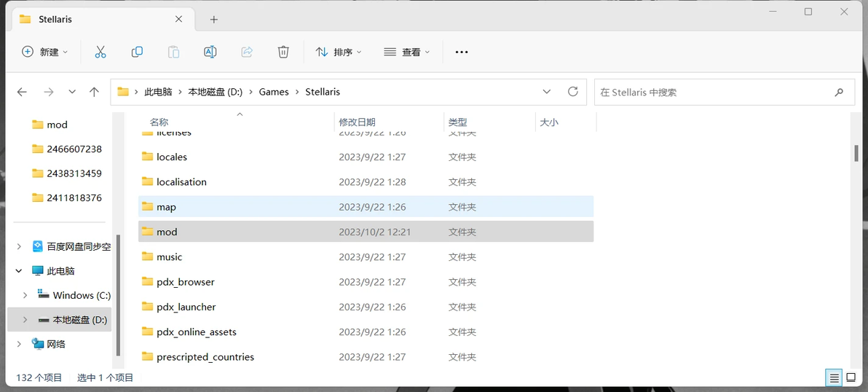Open recent locations chevron dropdown
This screenshot has width=868, height=392.
click(x=72, y=92)
